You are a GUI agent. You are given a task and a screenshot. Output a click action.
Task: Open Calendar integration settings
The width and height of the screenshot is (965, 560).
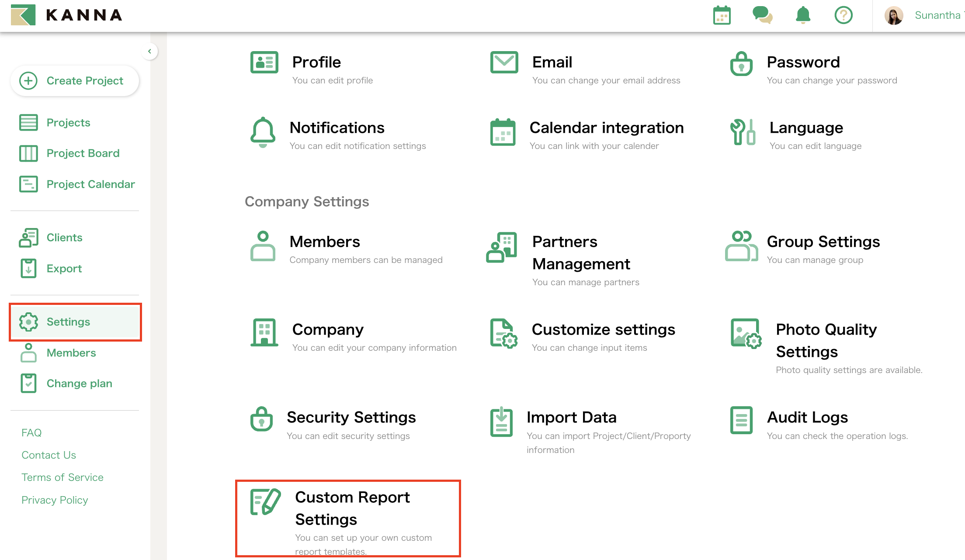pyautogui.click(x=606, y=128)
